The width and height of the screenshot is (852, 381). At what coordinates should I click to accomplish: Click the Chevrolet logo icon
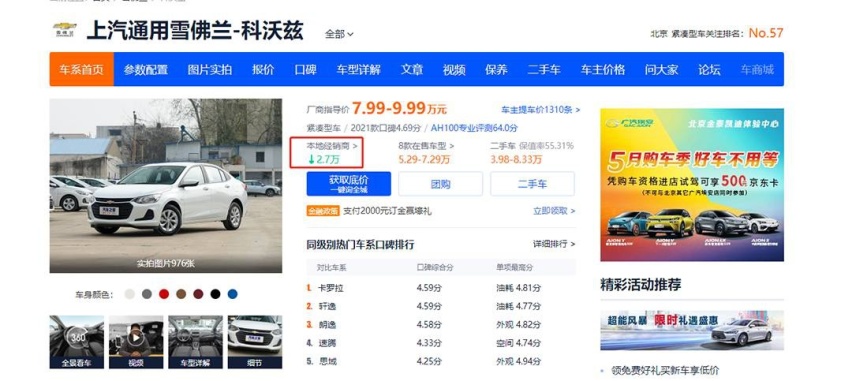point(65,29)
